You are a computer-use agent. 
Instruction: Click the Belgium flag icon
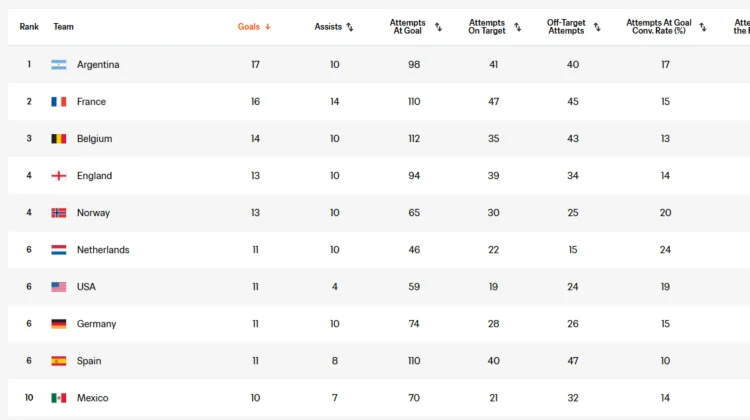coord(59,139)
